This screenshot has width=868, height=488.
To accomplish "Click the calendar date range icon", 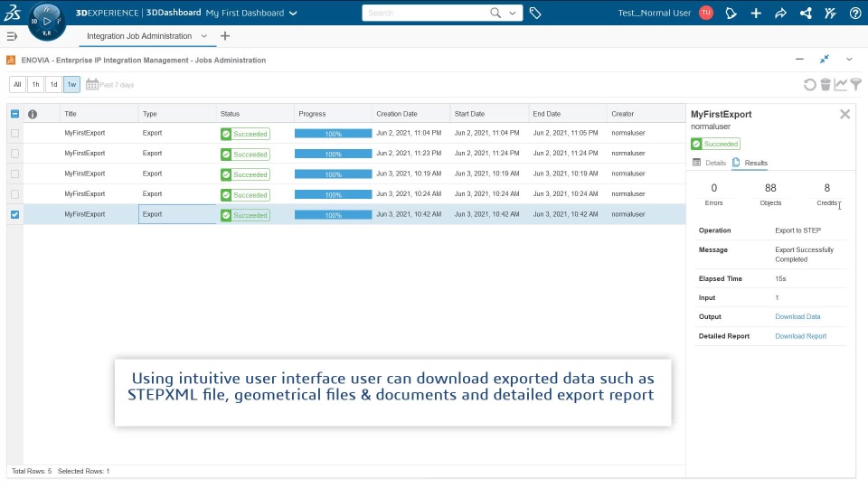I will [92, 85].
